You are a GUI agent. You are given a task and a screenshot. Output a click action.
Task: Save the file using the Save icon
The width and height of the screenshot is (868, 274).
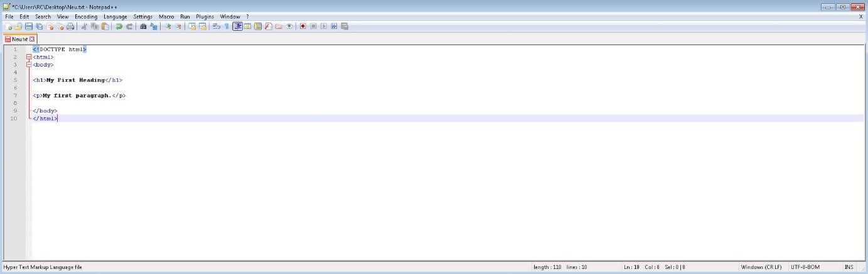pyautogui.click(x=29, y=26)
